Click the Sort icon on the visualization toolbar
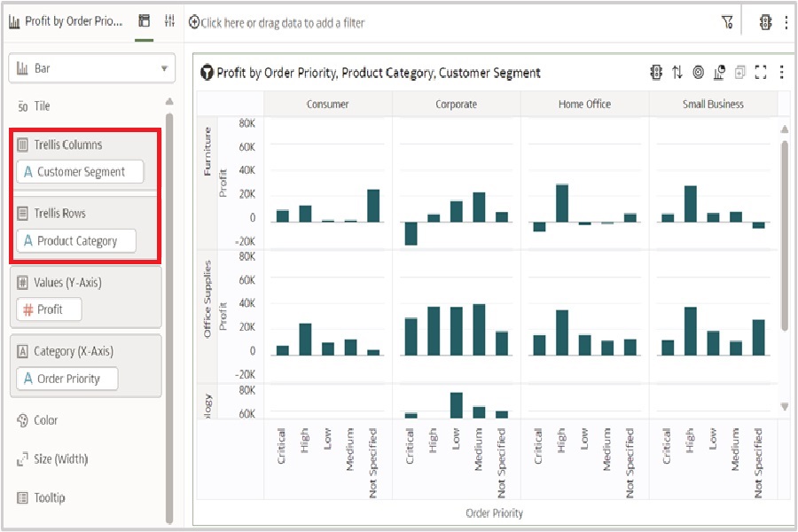This screenshot has width=798, height=532. [x=677, y=73]
